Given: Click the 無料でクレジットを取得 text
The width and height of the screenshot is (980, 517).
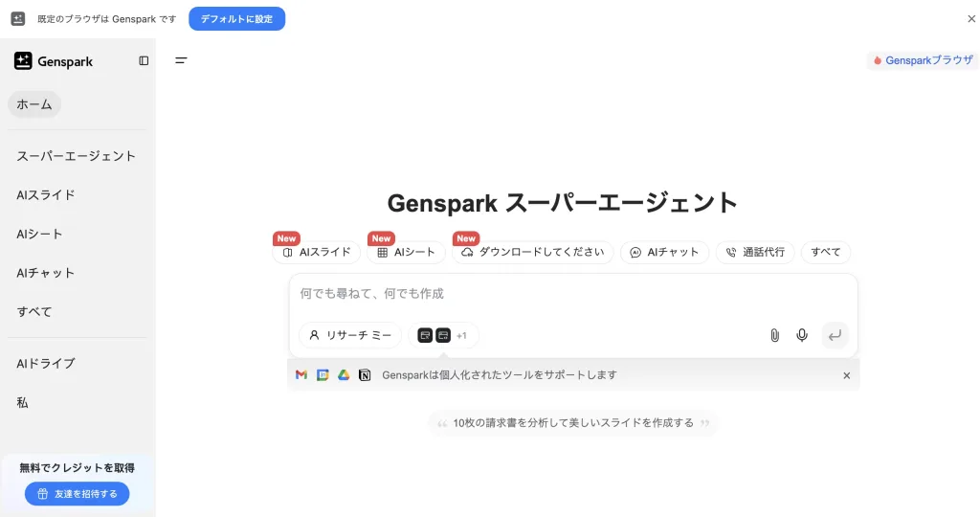Looking at the screenshot, I should pyautogui.click(x=77, y=467).
